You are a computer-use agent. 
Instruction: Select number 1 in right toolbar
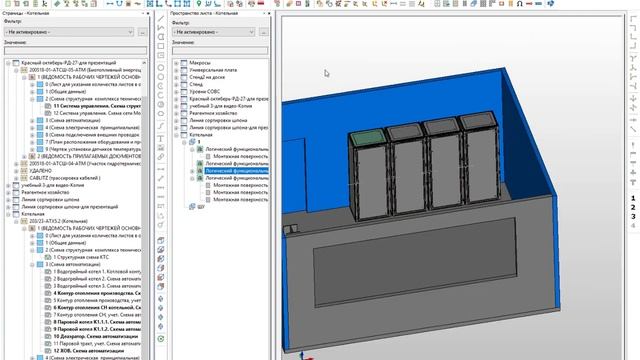click(633, 198)
